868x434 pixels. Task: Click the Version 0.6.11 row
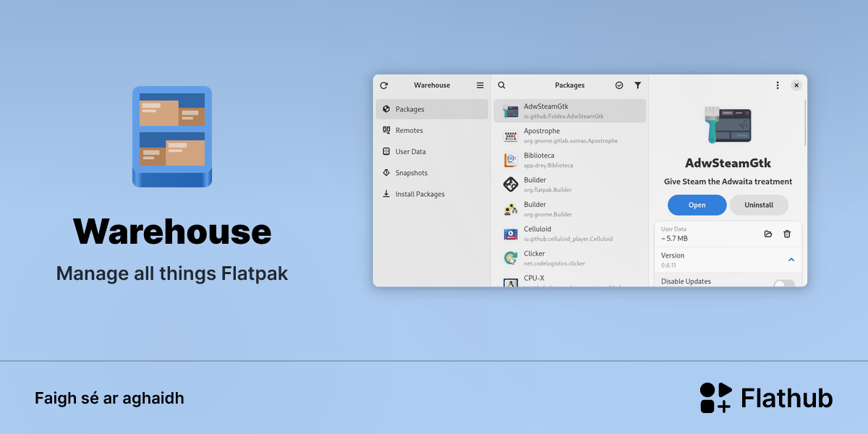(x=728, y=260)
